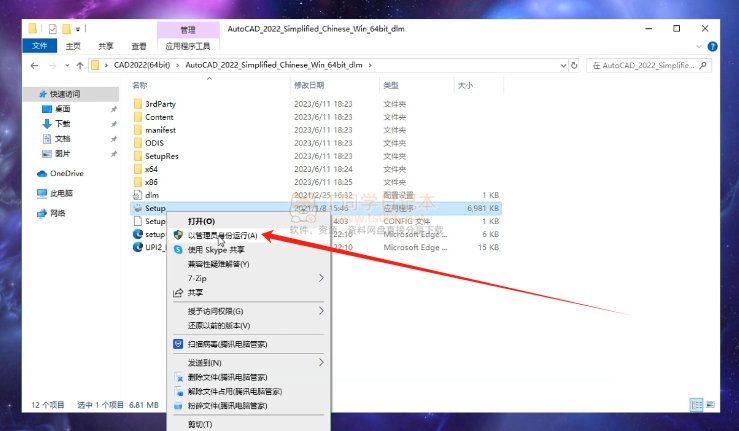The width and height of the screenshot is (739, 431).
Task: Choose 还原以前的版本(V) menu item
Action: click(219, 325)
